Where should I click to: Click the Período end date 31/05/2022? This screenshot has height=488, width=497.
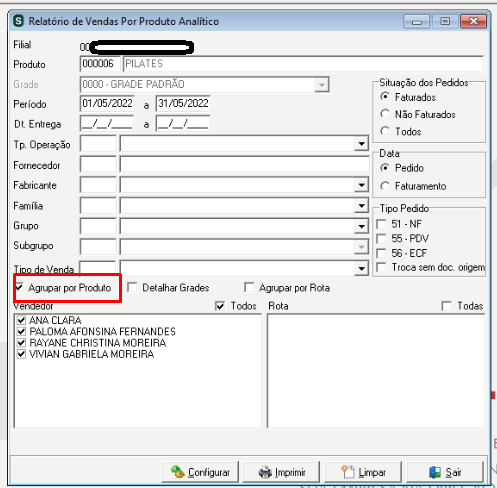tap(183, 104)
